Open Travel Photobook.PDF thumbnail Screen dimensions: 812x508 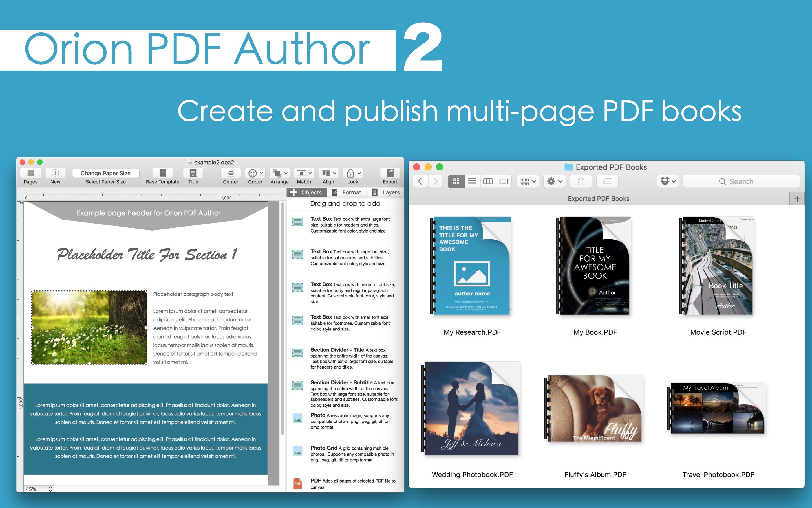coord(717,408)
